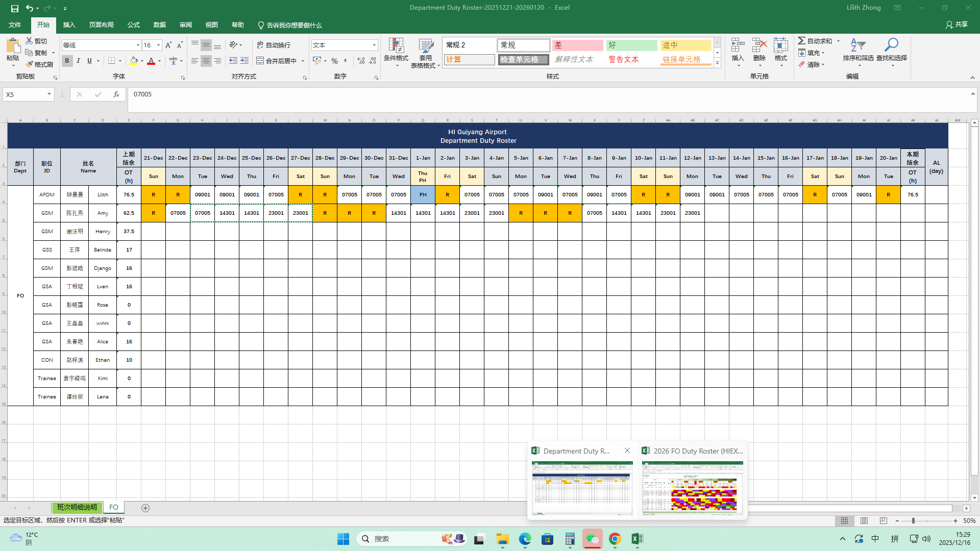Open Sort and Filter tool
Image resolution: width=980 pixels, height=551 pixels.
(x=858, y=46)
